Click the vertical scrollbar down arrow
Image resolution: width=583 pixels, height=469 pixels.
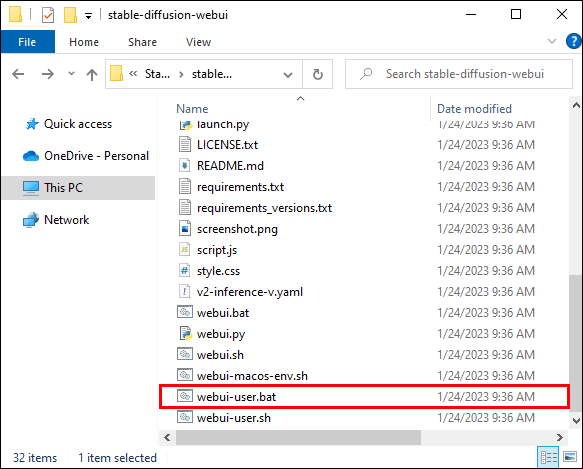click(576, 421)
